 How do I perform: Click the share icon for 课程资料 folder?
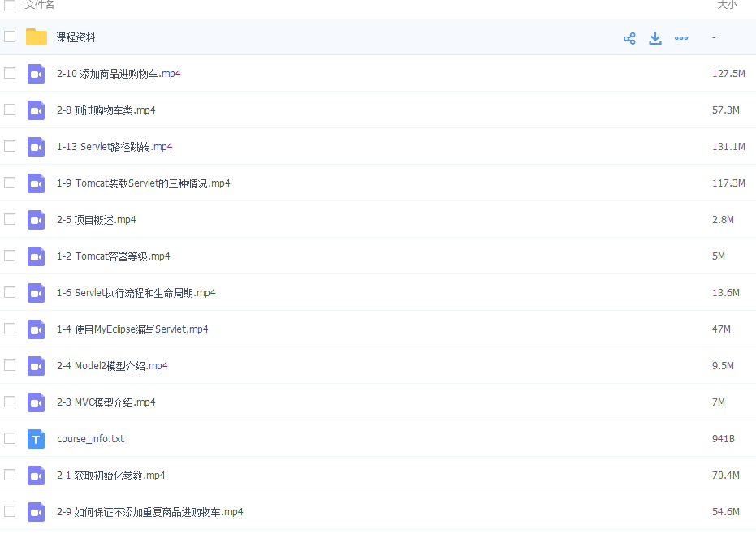pyautogui.click(x=629, y=38)
